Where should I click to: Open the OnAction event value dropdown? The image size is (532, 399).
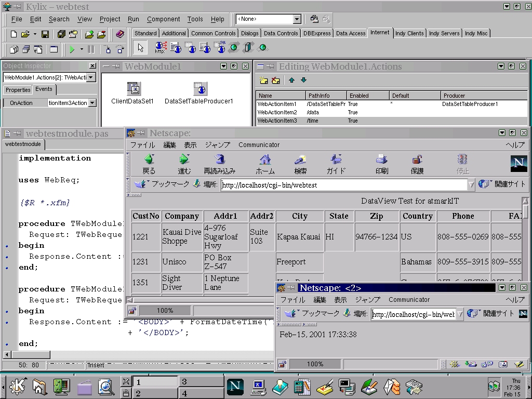point(92,103)
